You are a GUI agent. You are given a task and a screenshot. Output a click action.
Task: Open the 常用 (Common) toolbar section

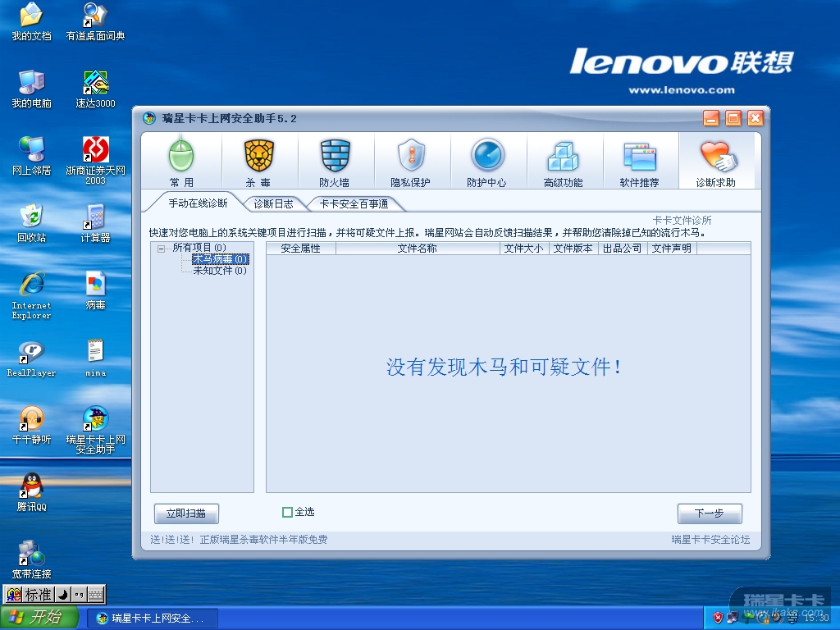[181, 161]
